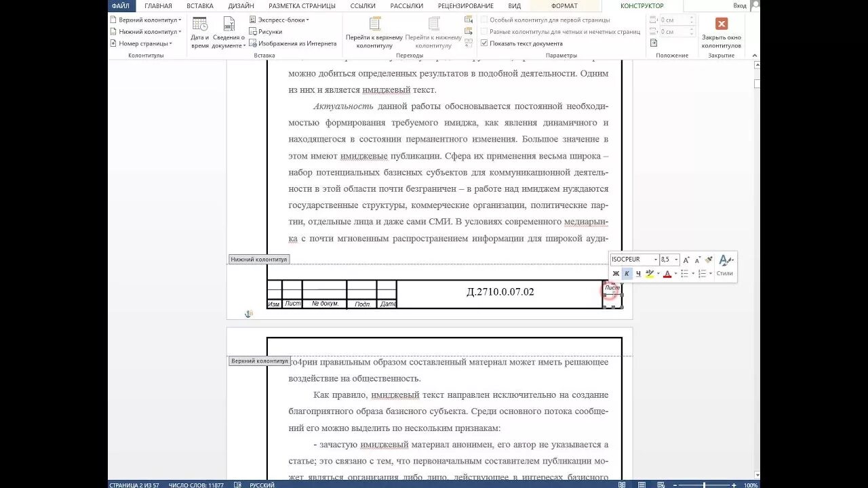Click the Лист text box in footer stamp

612,288
